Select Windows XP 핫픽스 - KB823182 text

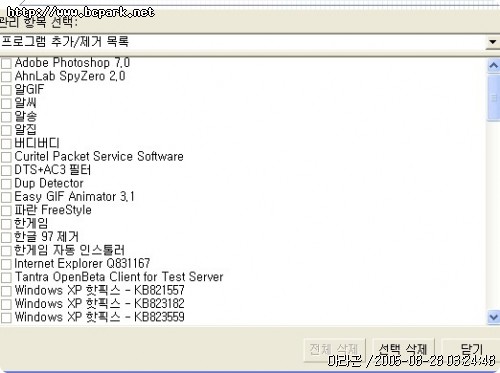click(99, 304)
